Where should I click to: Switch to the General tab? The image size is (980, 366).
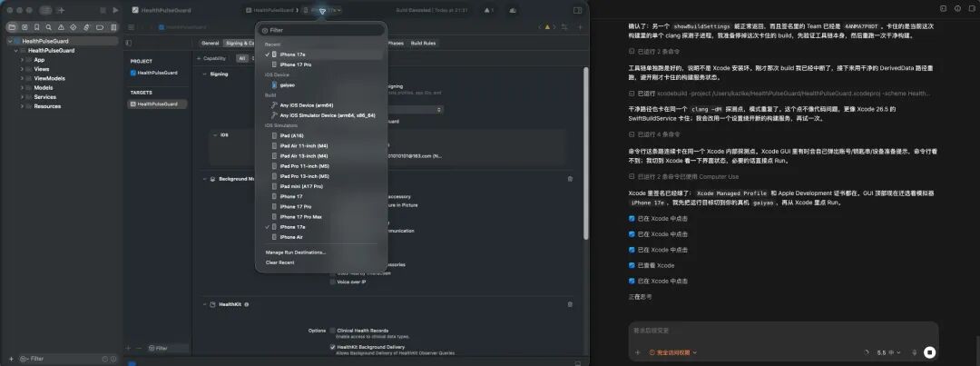pyautogui.click(x=210, y=44)
